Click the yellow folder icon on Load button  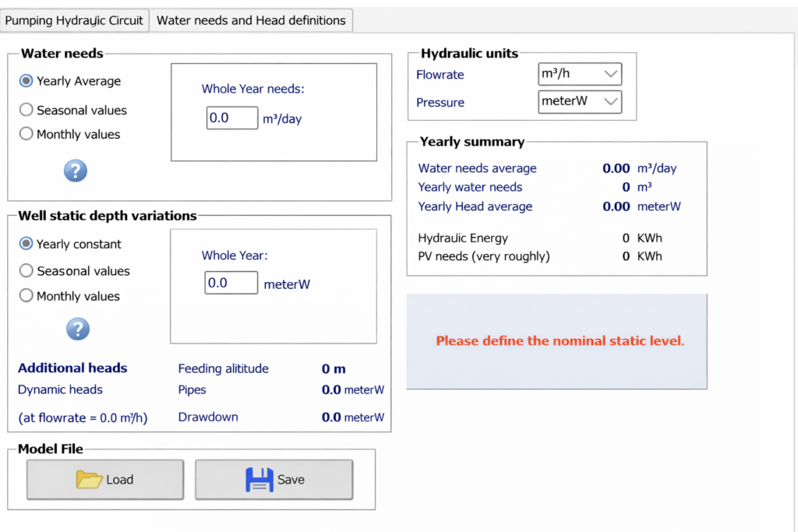(88, 479)
